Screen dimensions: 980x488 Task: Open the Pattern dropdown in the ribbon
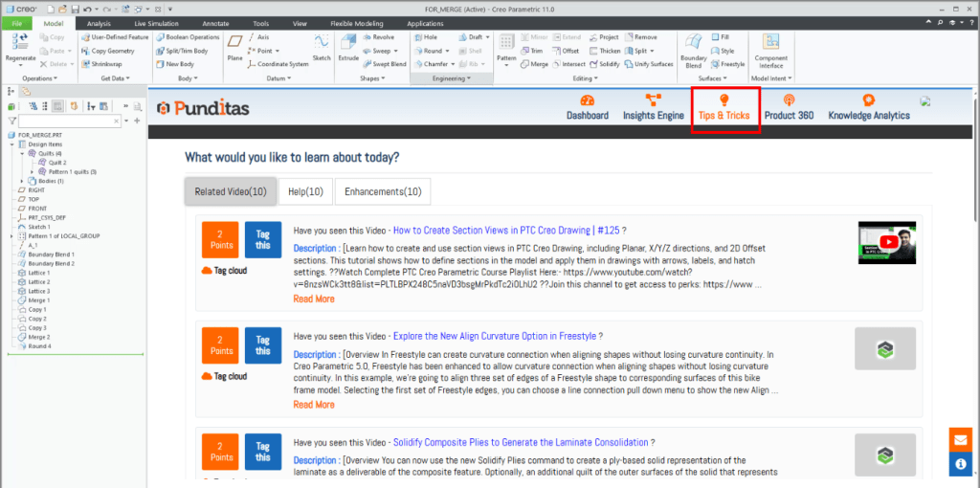click(x=506, y=58)
